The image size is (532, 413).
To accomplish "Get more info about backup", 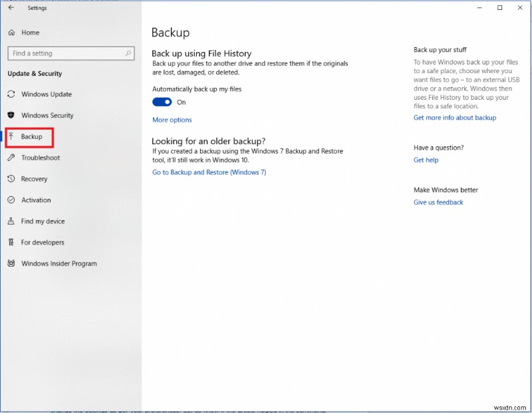I will coord(455,117).
